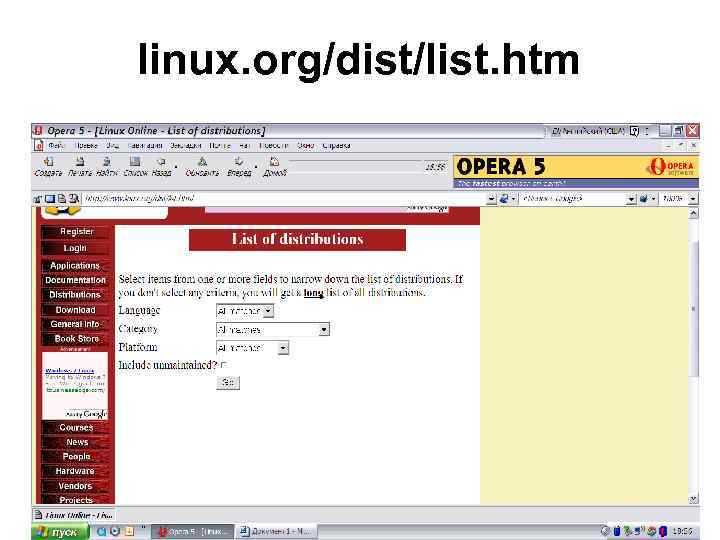Click the Go button under the form
This screenshot has height=540, width=720.
pyautogui.click(x=228, y=382)
